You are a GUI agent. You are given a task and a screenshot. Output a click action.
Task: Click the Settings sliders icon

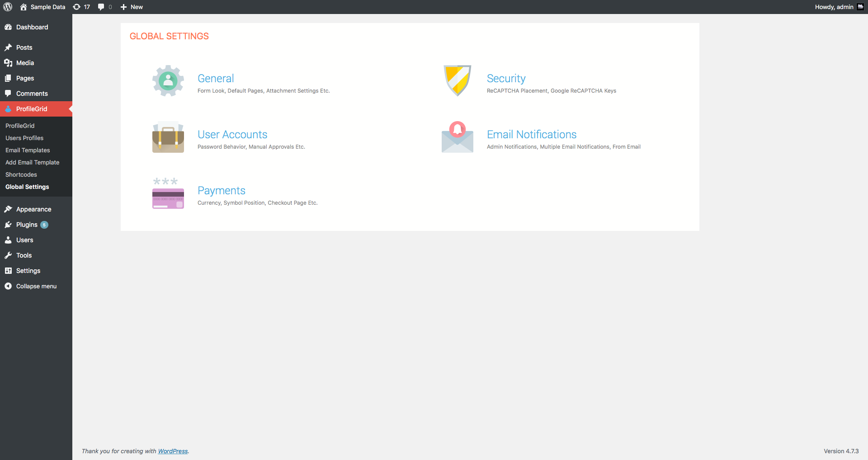pos(8,271)
